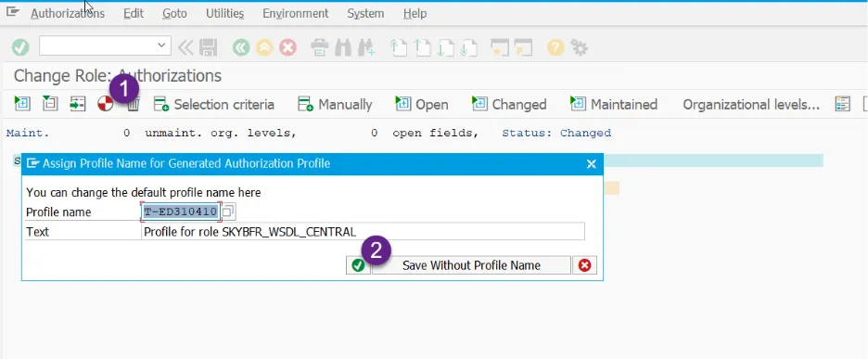Image resolution: width=868 pixels, height=359 pixels.
Task: Click the Selection criteria button
Action: coord(213,104)
